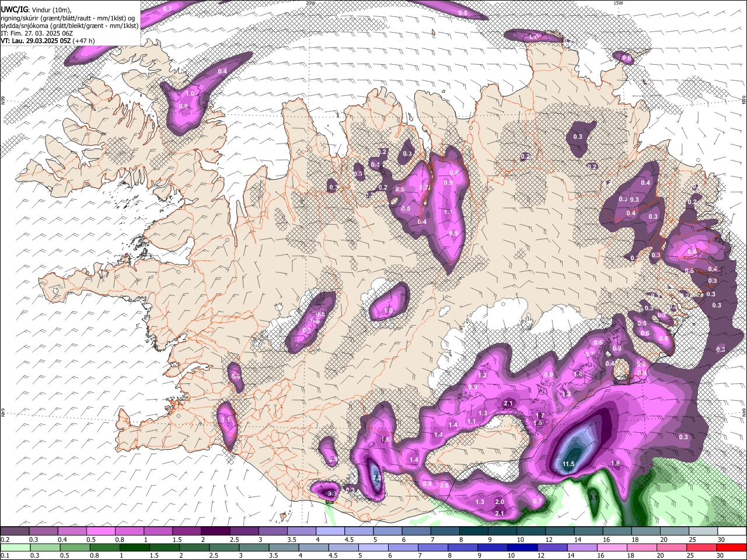Screen dimensions: 747x560
Task: Click the '0.4' label on the snow scale
Action: coord(62,540)
